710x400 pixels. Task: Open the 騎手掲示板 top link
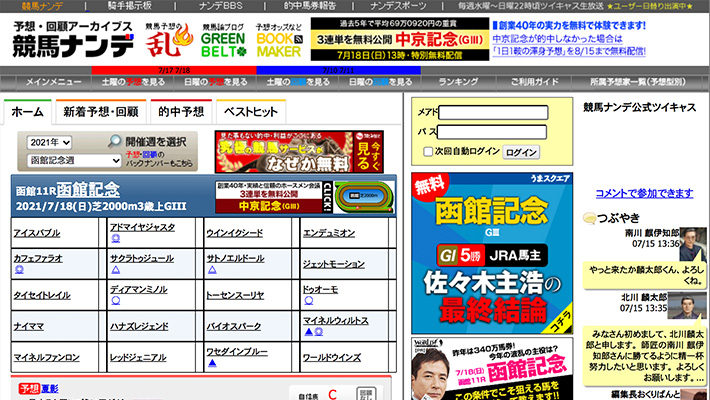pyautogui.click(x=130, y=6)
